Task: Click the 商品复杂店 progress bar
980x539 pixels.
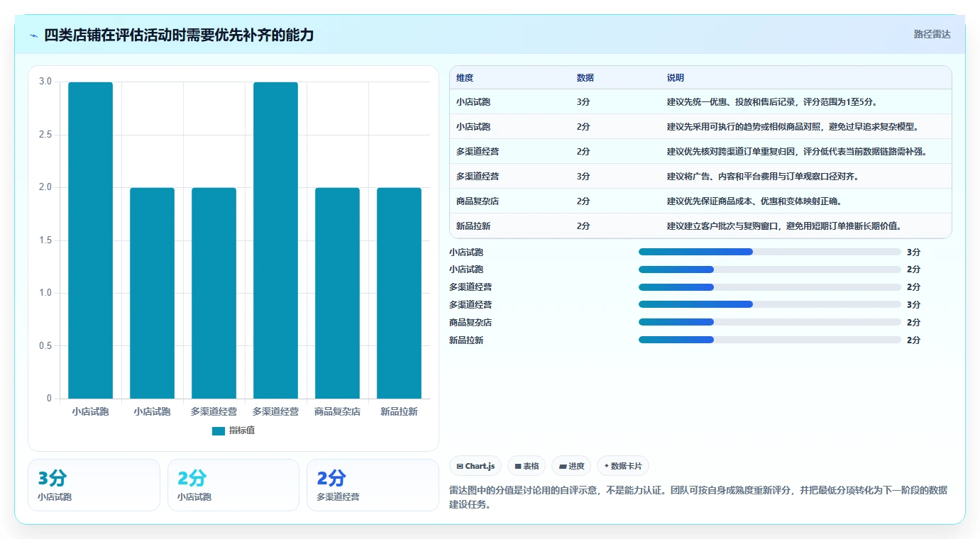Action: pyautogui.click(x=770, y=322)
